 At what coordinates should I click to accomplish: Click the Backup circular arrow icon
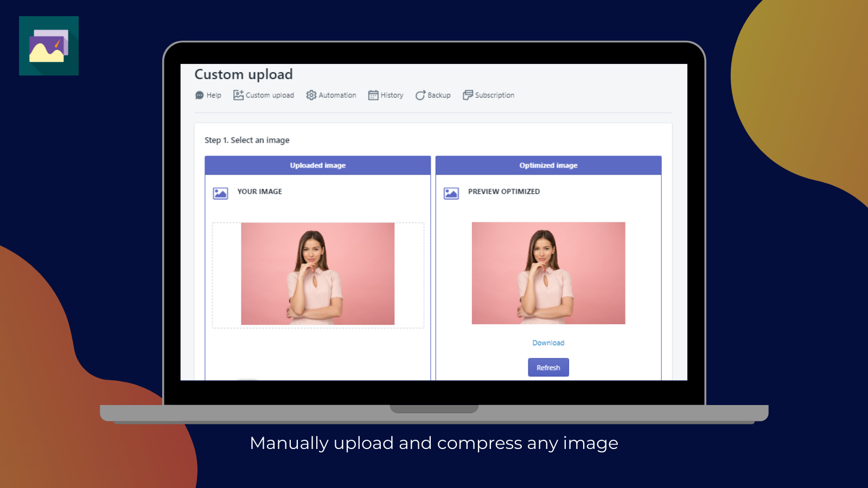tap(420, 95)
